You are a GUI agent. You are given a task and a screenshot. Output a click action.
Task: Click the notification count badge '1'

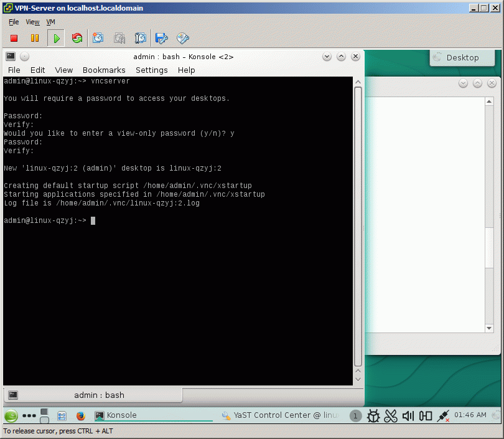pyautogui.click(x=355, y=416)
